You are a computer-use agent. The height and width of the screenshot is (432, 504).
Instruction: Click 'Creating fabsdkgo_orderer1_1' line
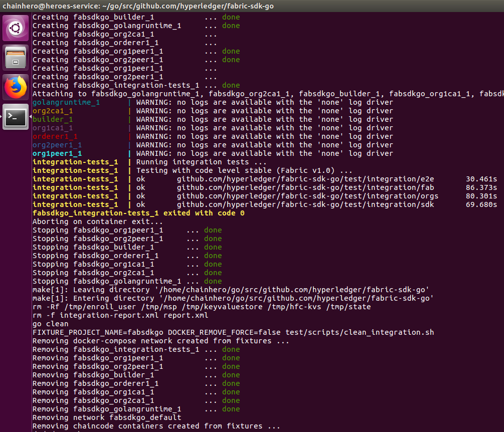125,43
